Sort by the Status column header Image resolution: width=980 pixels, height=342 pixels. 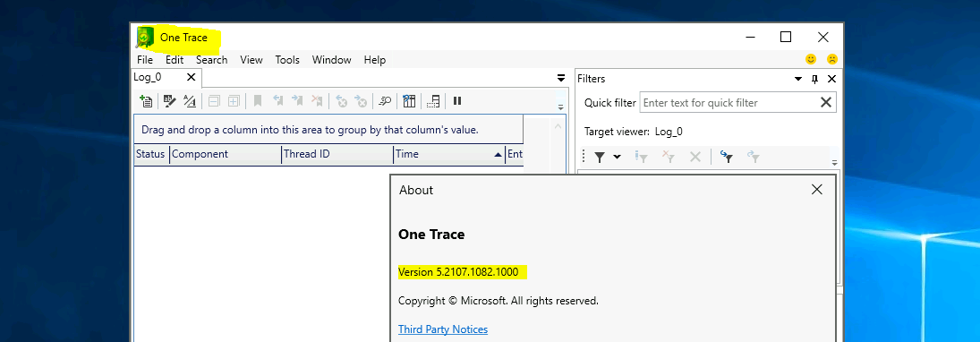click(x=150, y=154)
